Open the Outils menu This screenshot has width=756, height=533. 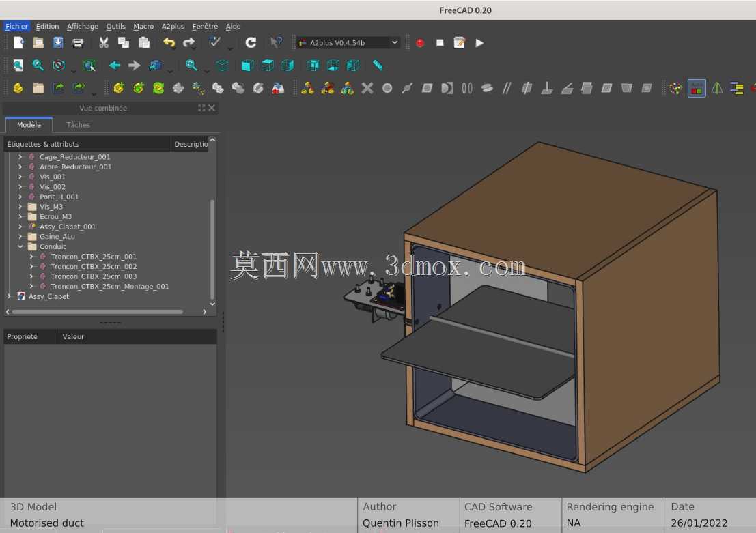115,26
